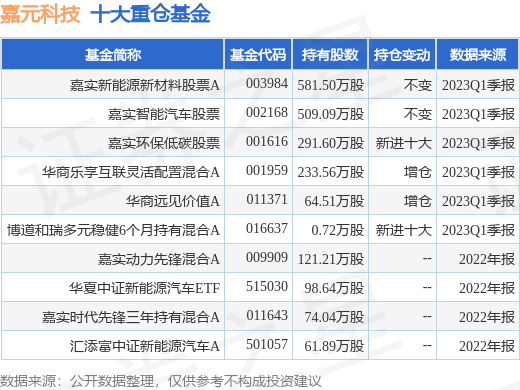This screenshot has width=520, height=390.
Task: Select the 持有股数 column header
Action: [330, 55]
